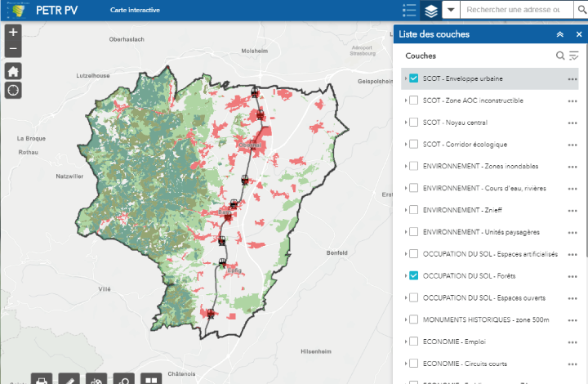Expand OCCUPATION DU SOL - Espaces ouverts details
The height and width of the screenshot is (384, 588).
[x=406, y=297]
